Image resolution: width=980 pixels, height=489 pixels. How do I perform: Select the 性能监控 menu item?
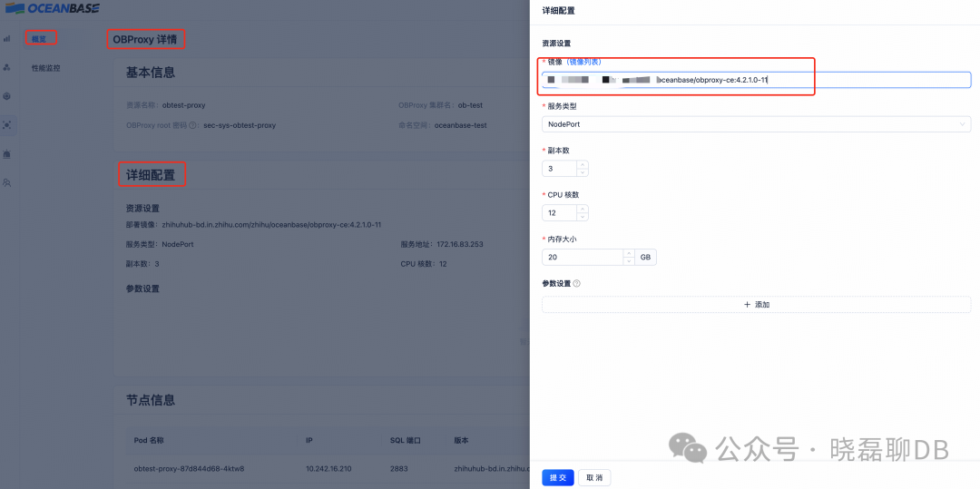tap(45, 68)
